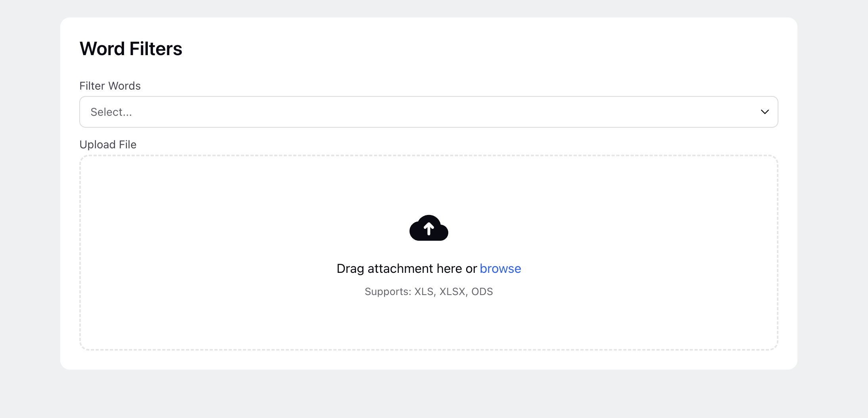Click the Word Filters heading
The width and height of the screenshot is (868, 418).
click(131, 49)
